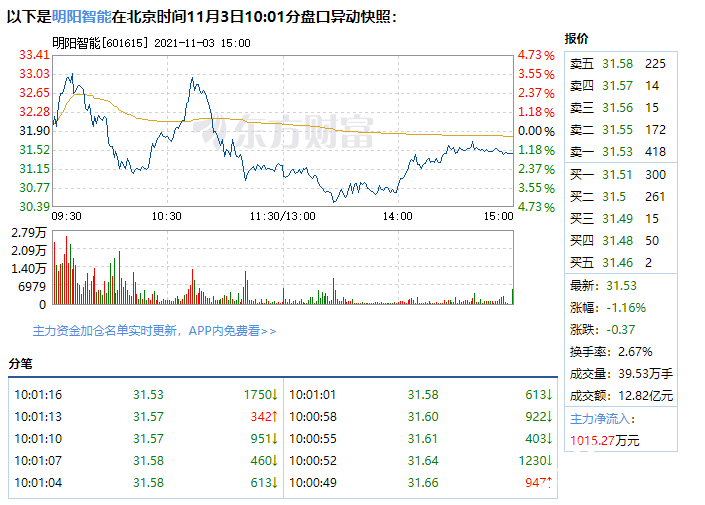Click the 报价 panel heading

(576, 39)
